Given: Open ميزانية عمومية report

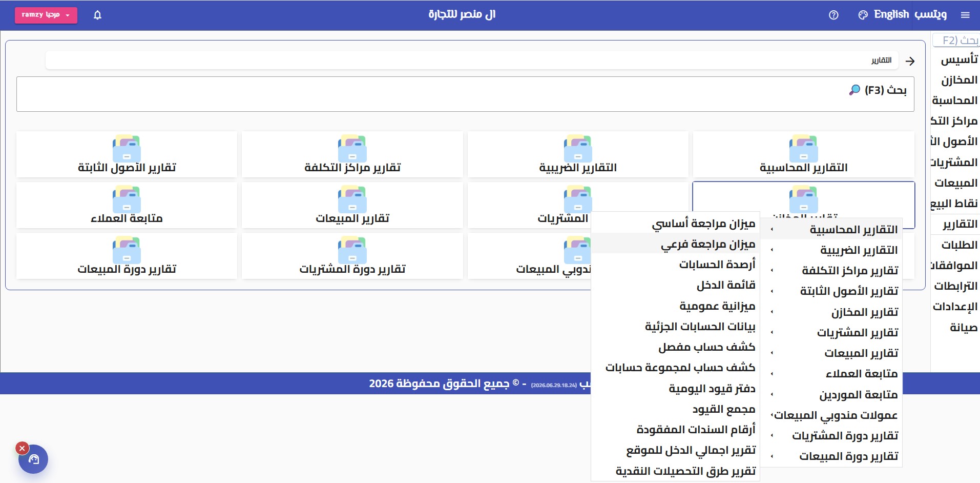Looking at the screenshot, I should tap(675, 306).
